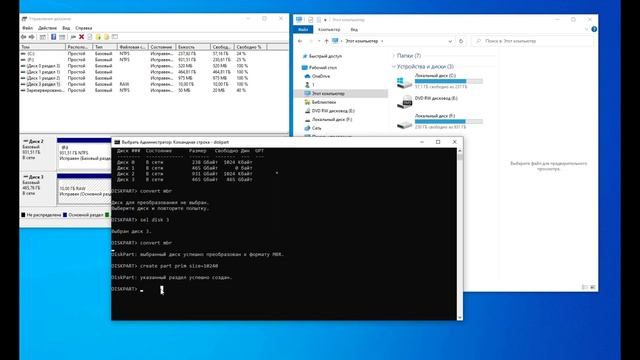Click Forward arrow in Explorer window
Viewport: 640px width, 360px height.
point(311,41)
